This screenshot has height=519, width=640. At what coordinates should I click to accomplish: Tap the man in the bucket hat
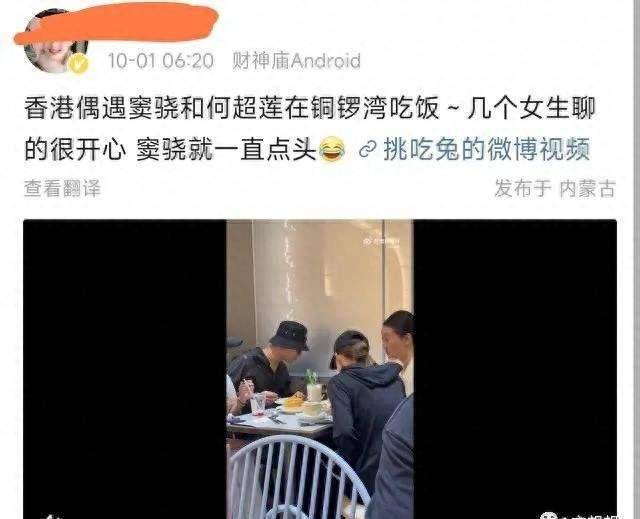(267, 365)
